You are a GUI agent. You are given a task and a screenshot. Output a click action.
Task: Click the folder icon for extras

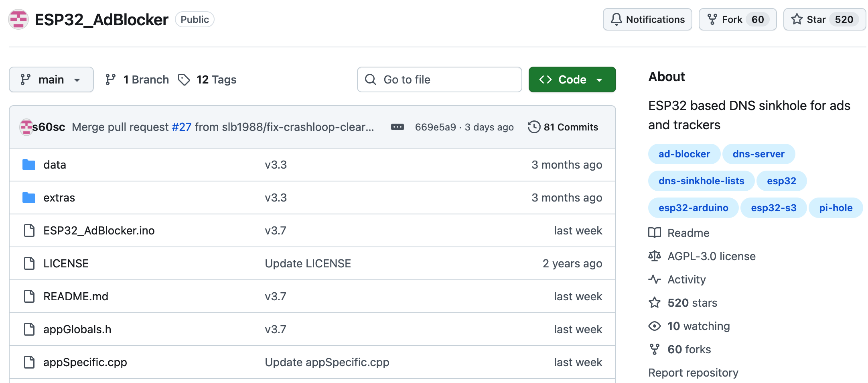click(x=29, y=198)
